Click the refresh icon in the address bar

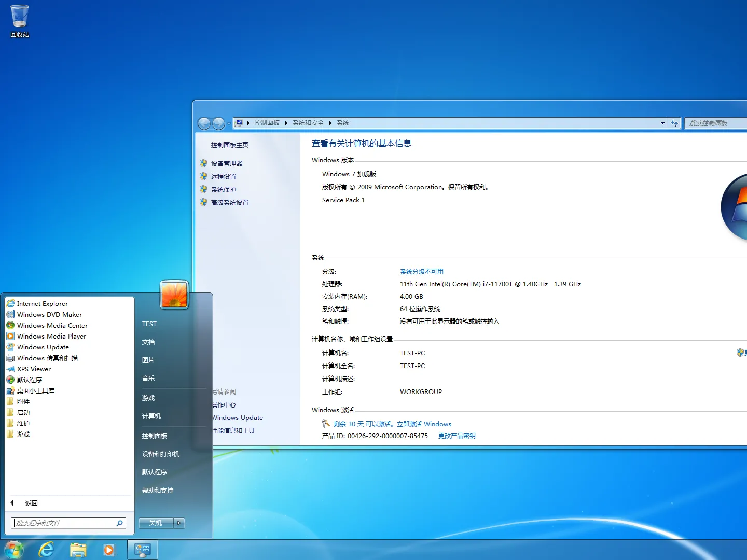[674, 123]
